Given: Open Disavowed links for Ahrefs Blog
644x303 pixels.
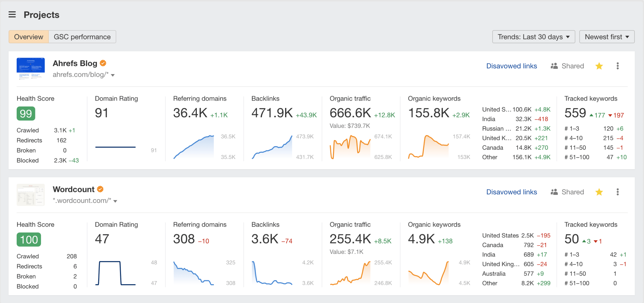Looking at the screenshot, I should tap(511, 66).
